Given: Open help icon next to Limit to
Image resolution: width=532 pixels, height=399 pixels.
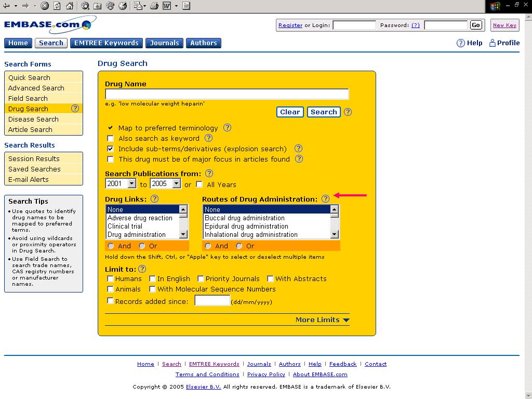Looking at the screenshot, I should (x=142, y=269).
